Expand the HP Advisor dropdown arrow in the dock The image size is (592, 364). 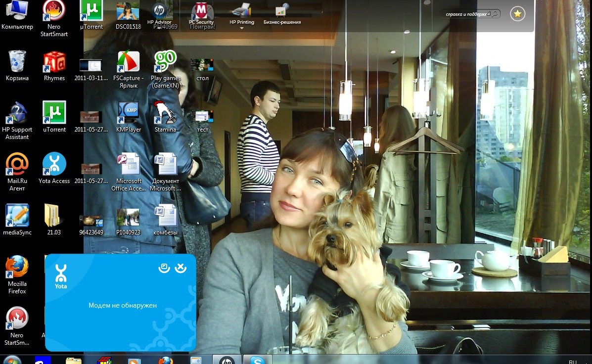click(159, 29)
